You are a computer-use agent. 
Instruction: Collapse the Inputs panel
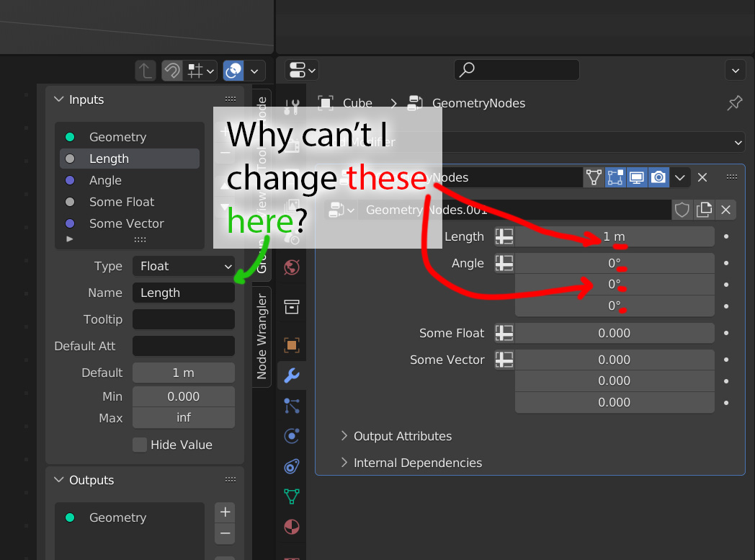pos(59,99)
